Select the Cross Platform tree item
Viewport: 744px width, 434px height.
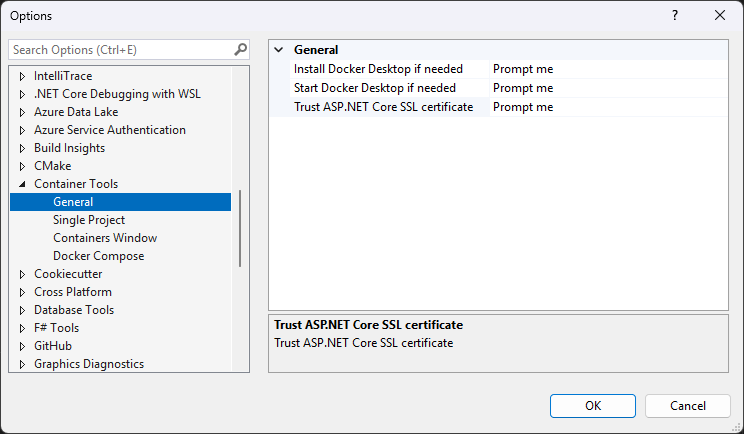(73, 292)
